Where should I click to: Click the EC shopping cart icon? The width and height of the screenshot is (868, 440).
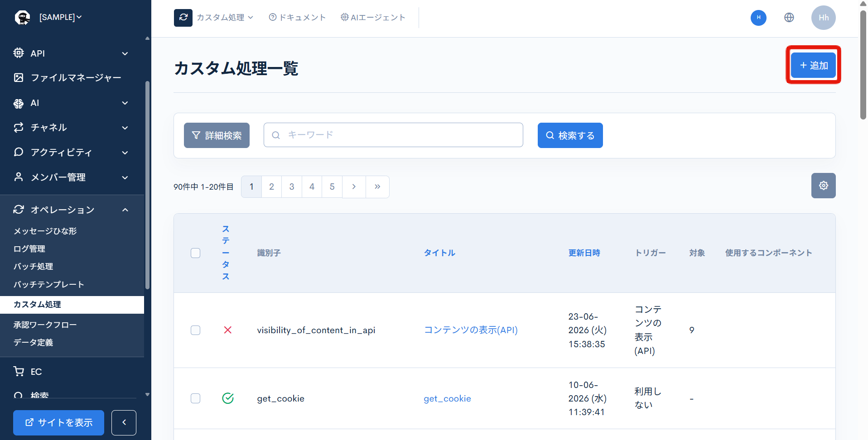pos(19,371)
